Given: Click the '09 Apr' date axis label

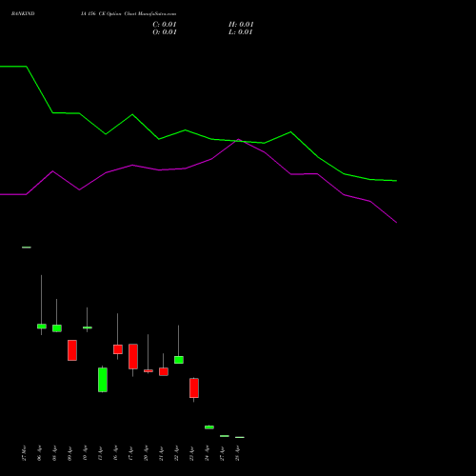Looking at the screenshot, I should [70, 453].
